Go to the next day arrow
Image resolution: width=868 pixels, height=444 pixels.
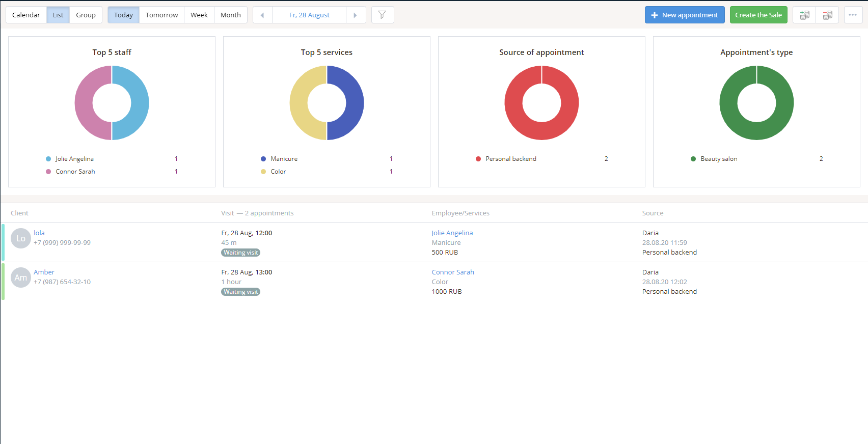tap(356, 15)
